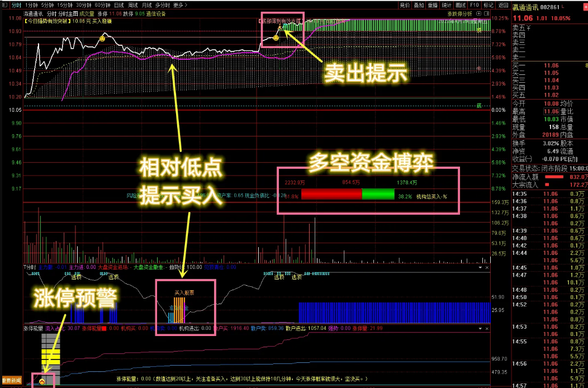588x388 pixels.
Task: Click the green segment of the capital bar
Action: (x=378, y=194)
